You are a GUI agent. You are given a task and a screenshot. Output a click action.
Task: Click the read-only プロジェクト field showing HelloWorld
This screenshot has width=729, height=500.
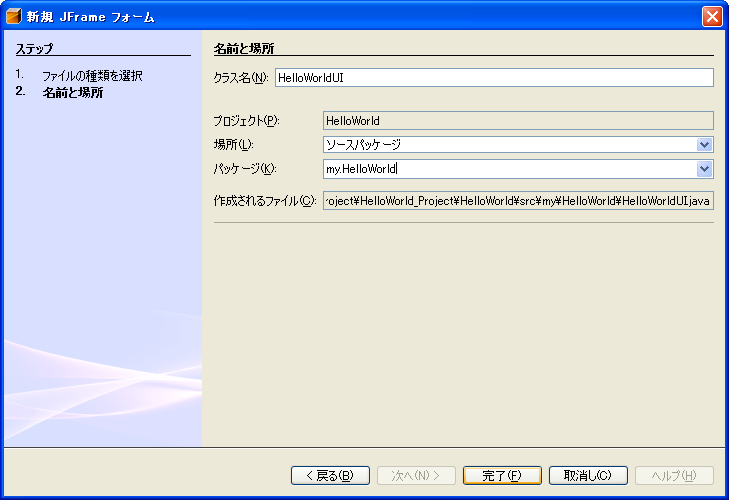517,121
